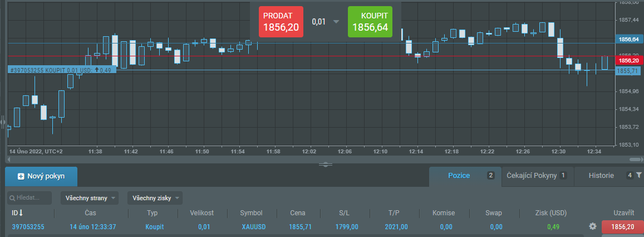The height and width of the screenshot is (237, 644).
Task: Close position with red 1856,20 button
Action: click(622, 226)
